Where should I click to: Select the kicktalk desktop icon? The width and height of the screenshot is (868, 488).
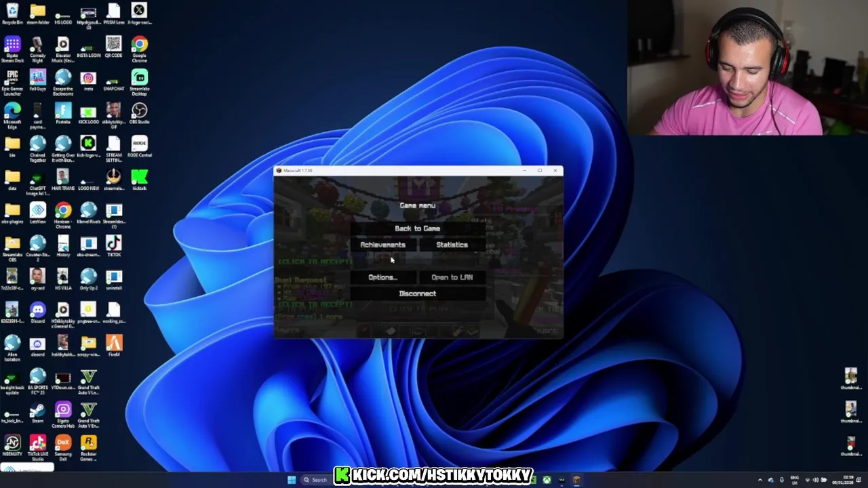(139, 180)
